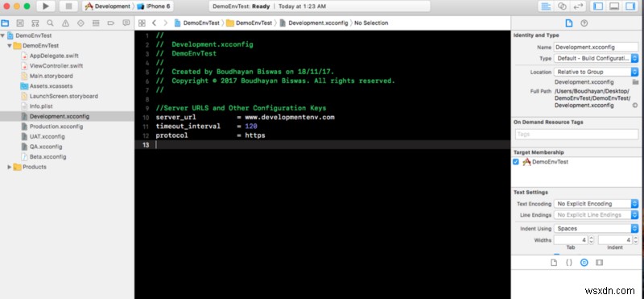Image resolution: width=644 pixels, height=299 pixels.
Task: Switch to the Standard editor
Action: click(546, 6)
